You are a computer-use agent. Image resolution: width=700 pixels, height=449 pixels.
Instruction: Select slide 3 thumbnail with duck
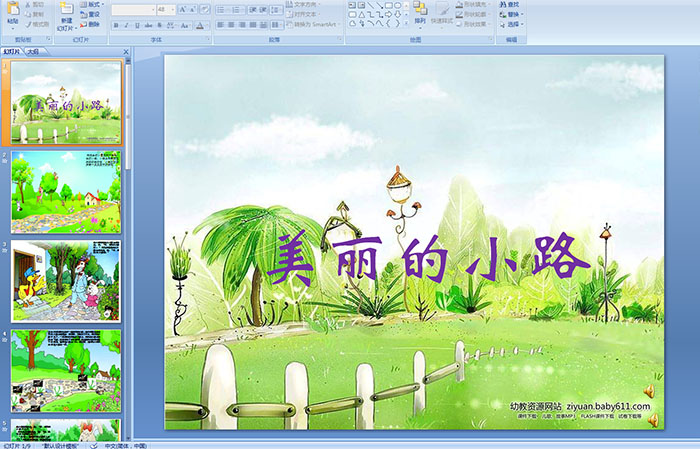click(x=66, y=281)
